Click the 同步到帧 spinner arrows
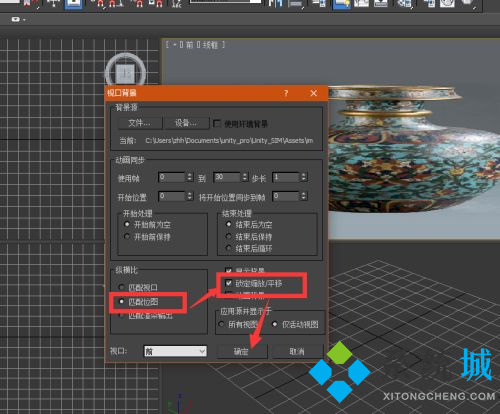The image size is (500, 414). tap(304, 196)
